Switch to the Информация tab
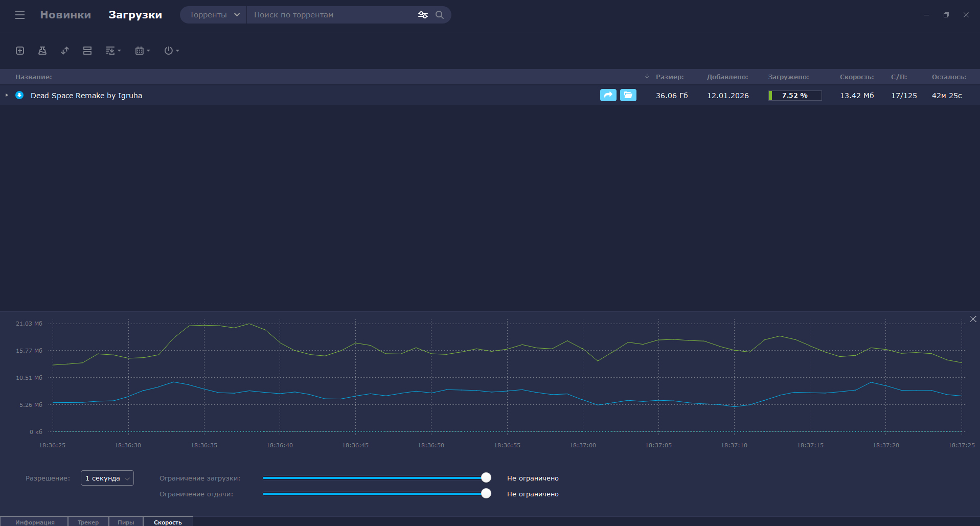The width and height of the screenshot is (980, 526). click(35, 522)
